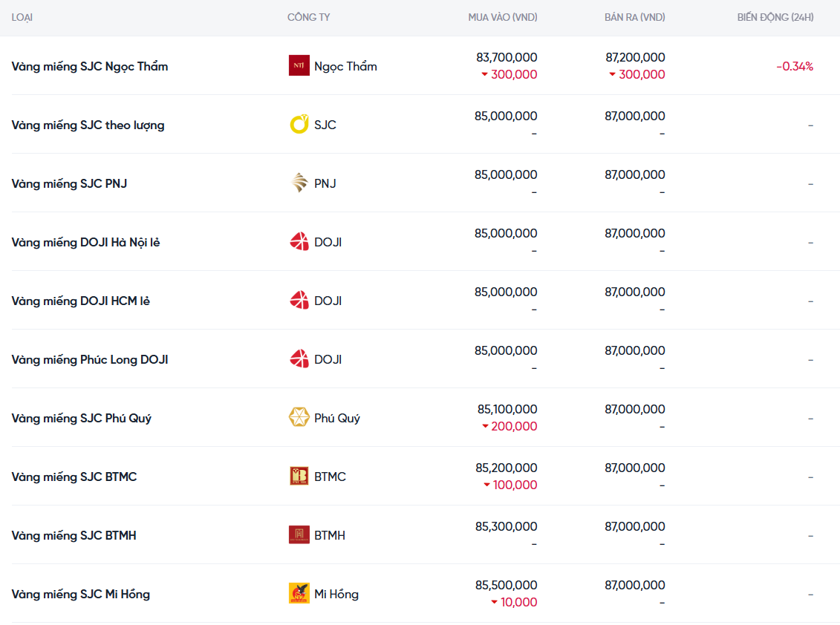Screen dimensions: 840x625
Task: Sort by the LOẠI column header
Action: [22, 17]
